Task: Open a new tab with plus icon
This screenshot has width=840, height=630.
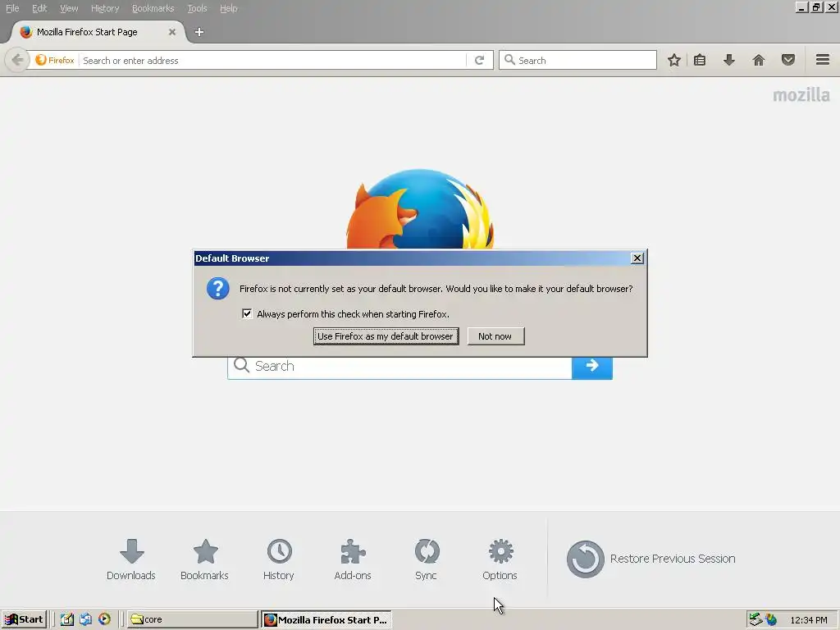Action: pos(199,32)
